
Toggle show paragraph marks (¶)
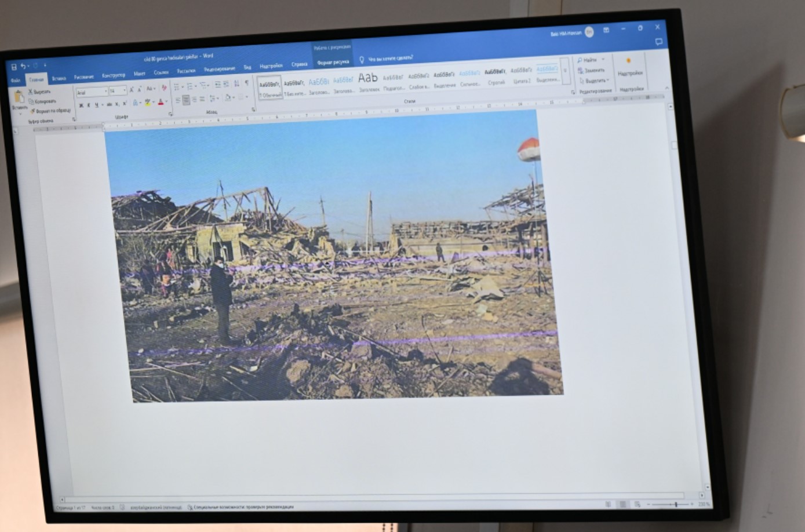click(x=246, y=83)
